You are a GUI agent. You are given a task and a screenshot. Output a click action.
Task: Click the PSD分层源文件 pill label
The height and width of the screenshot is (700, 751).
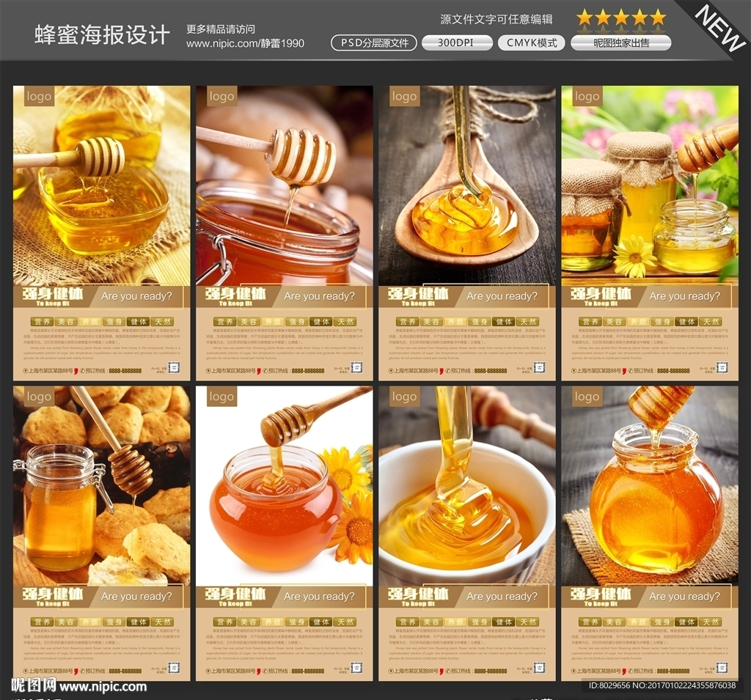pyautogui.click(x=374, y=43)
